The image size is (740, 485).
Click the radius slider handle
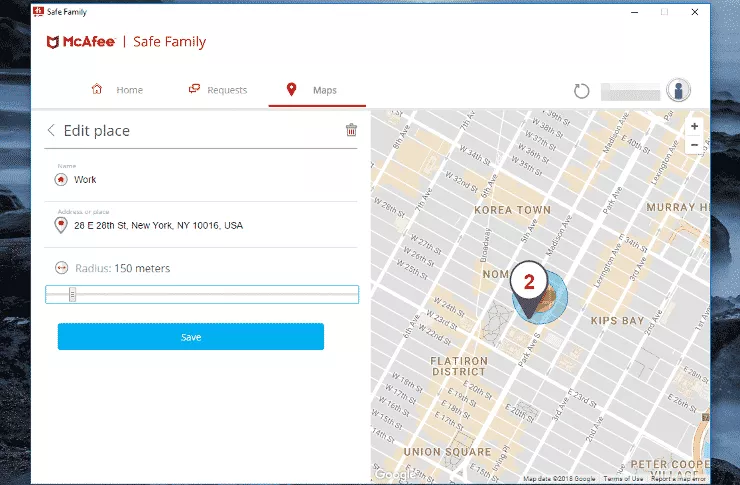(x=72, y=294)
